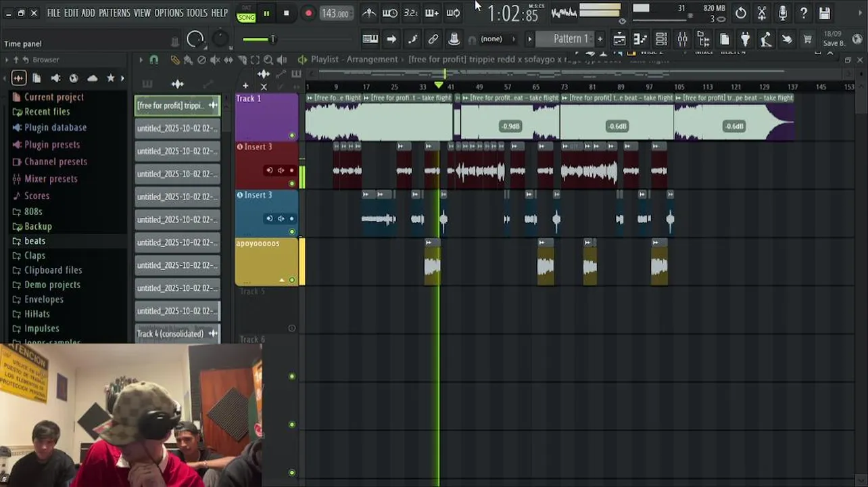Open the VIEW menu
This screenshot has height=487, width=868.
(142, 13)
